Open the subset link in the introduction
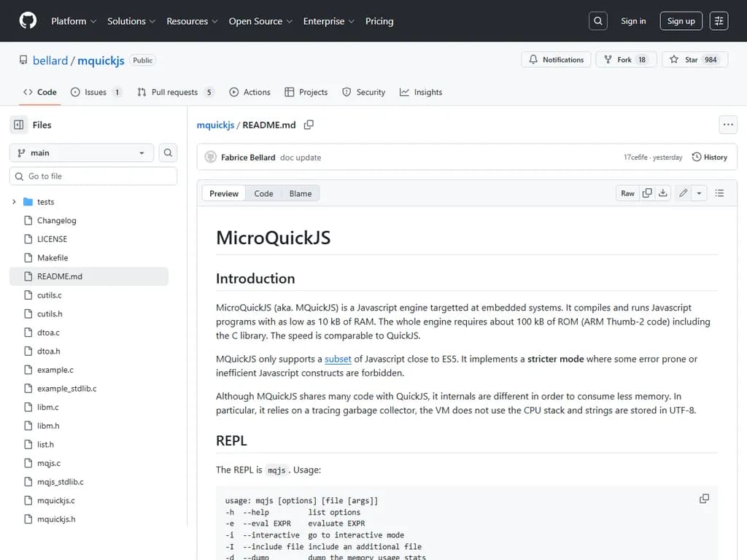Image resolution: width=747 pixels, height=560 pixels. (338, 359)
